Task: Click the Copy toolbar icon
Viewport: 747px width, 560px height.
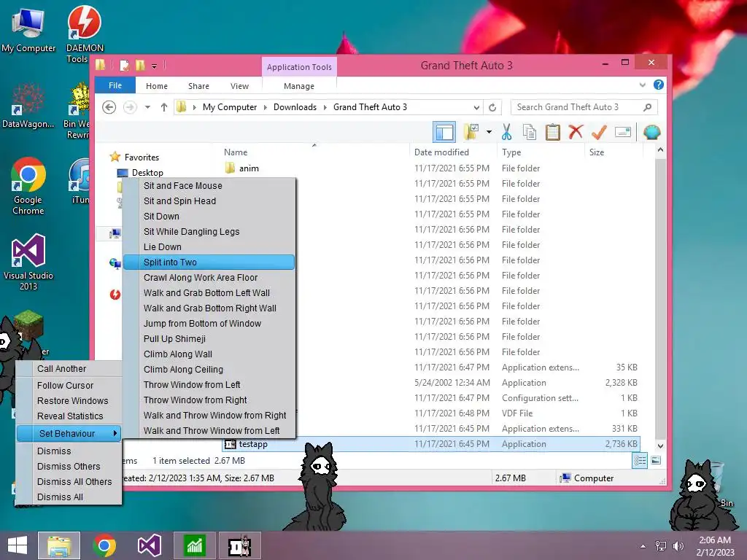Action: pyautogui.click(x=530, y=132)
